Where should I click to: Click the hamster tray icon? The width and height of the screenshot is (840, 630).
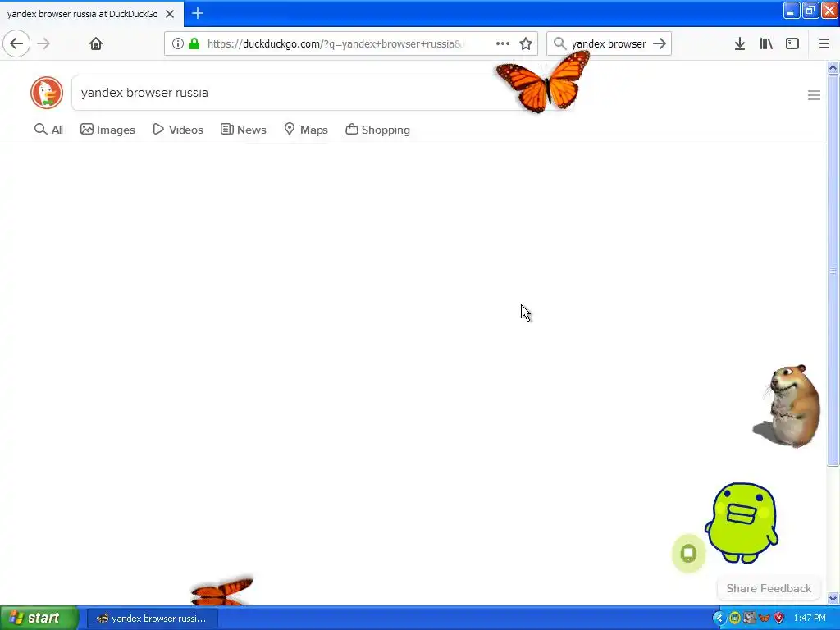(750, 619)
